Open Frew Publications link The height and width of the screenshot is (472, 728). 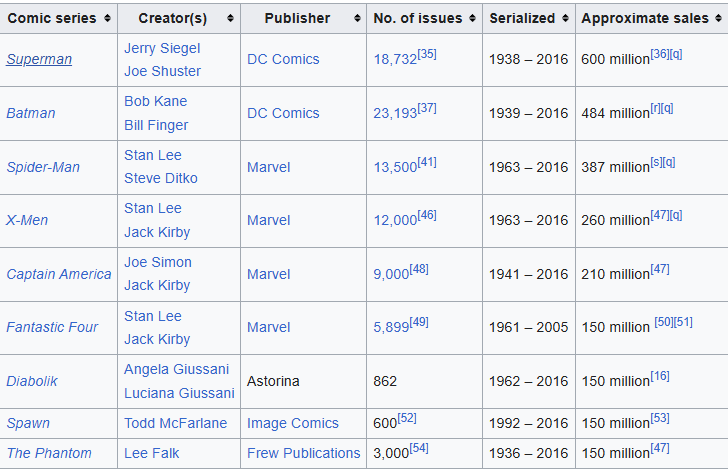(304, 453)
